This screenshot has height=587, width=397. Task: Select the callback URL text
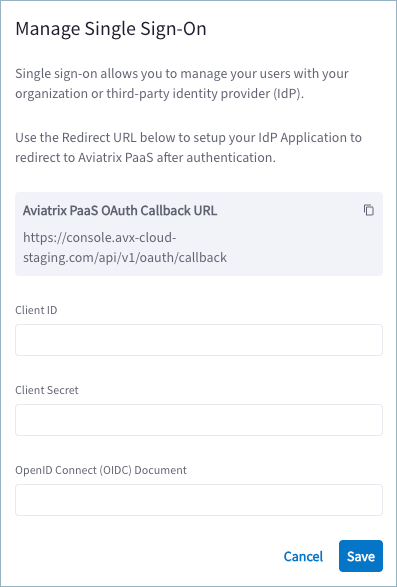pos(125,247)
